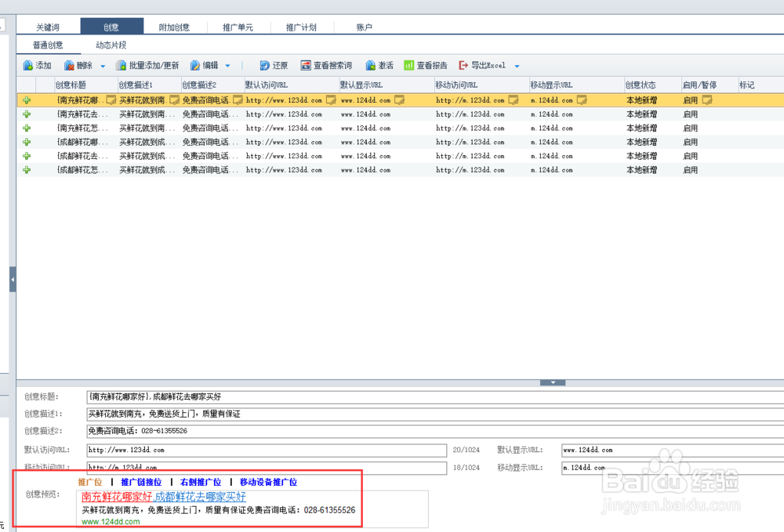
Task: Click the 创意标题 input field
Action: (435, 397)
